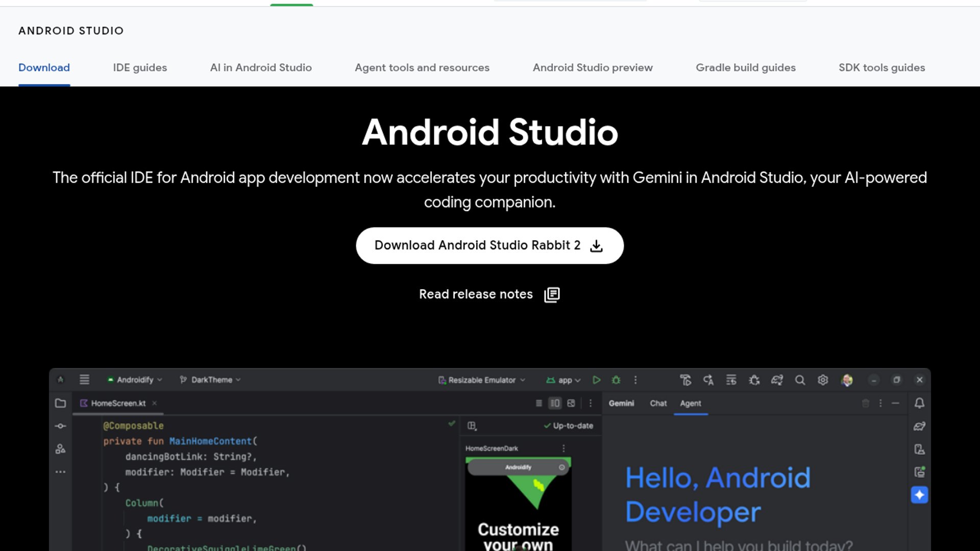
Task: Click 'What can I help you build today?' prompt
Action: [739, 545]
